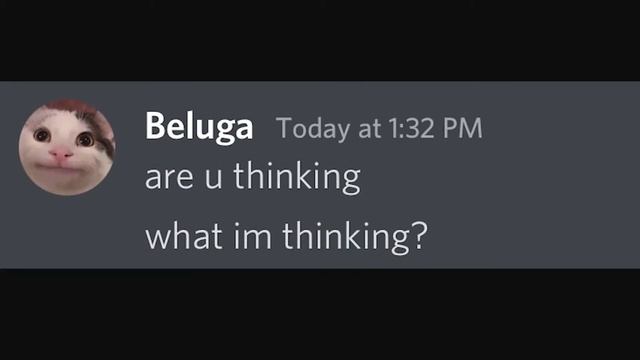Click the Today at 1:32 PM timestamp
This screenshot has width=640, height=360.
(x=380, y=128)
